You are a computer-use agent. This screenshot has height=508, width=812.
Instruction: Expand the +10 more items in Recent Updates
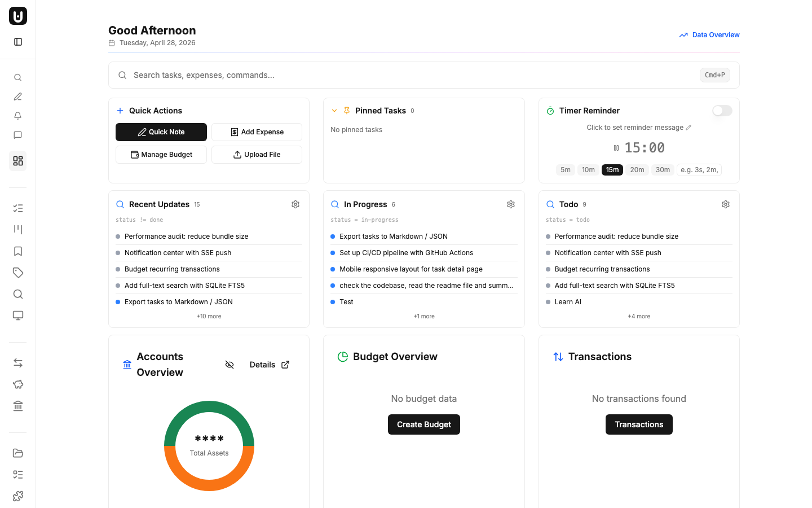209,316
